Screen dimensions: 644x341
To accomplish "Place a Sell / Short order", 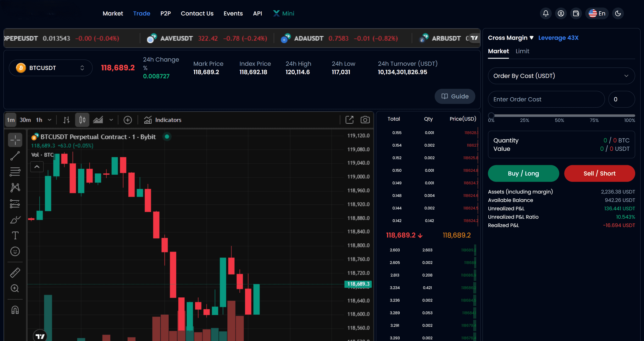I will pyautogui.click(x=599, y=173).
